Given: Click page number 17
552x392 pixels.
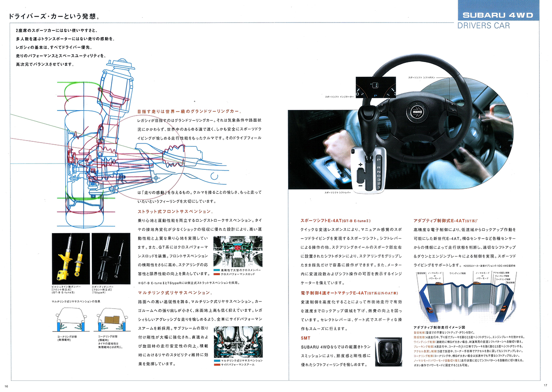Looking at the screenshot, I should (x=545, y=385).
